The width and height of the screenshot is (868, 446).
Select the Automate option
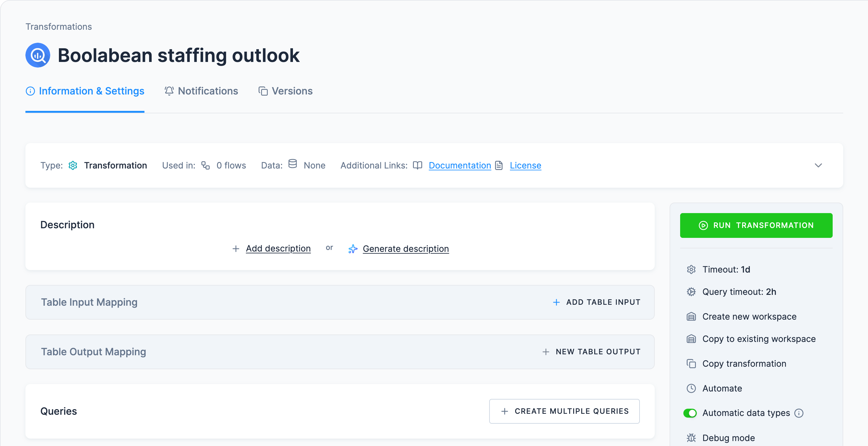tap(722, 388)
